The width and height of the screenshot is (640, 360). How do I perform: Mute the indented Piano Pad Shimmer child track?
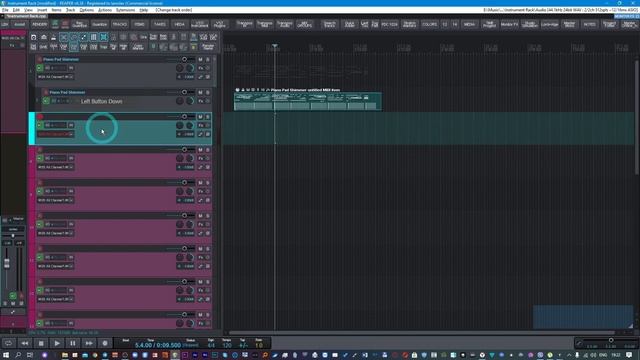(200, 92)
